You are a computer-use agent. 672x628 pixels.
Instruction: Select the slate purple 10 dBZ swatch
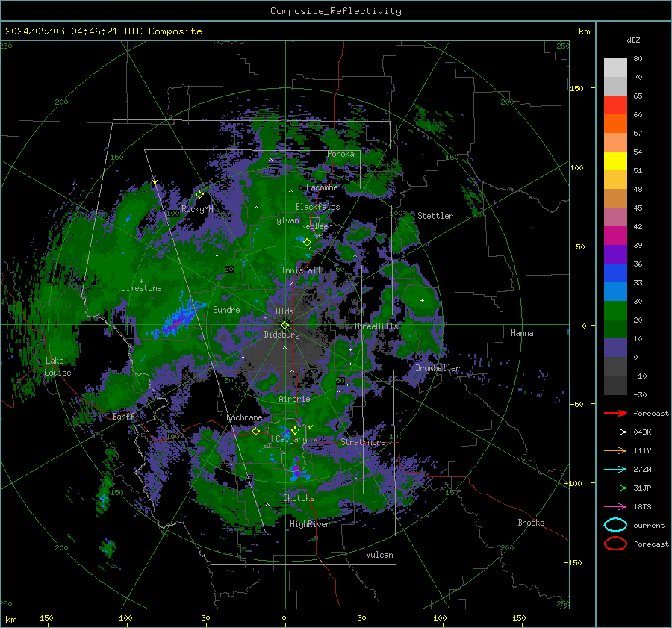[615, 347]
